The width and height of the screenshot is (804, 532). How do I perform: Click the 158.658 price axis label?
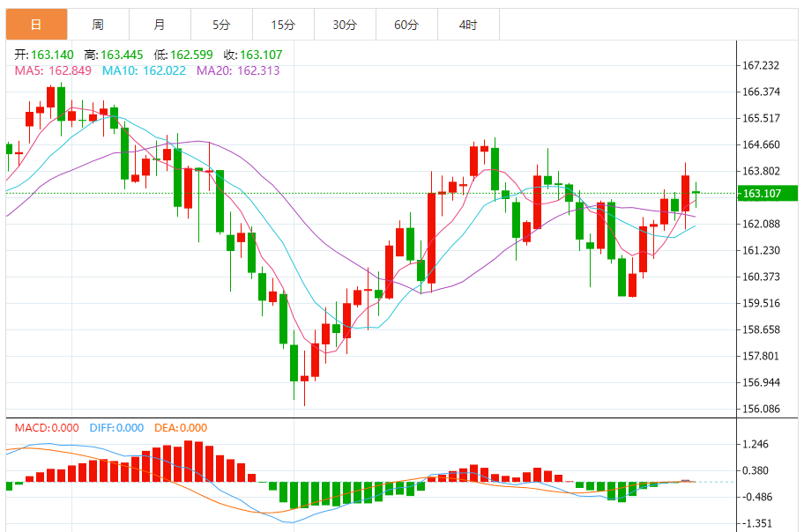tap(761, 329)
